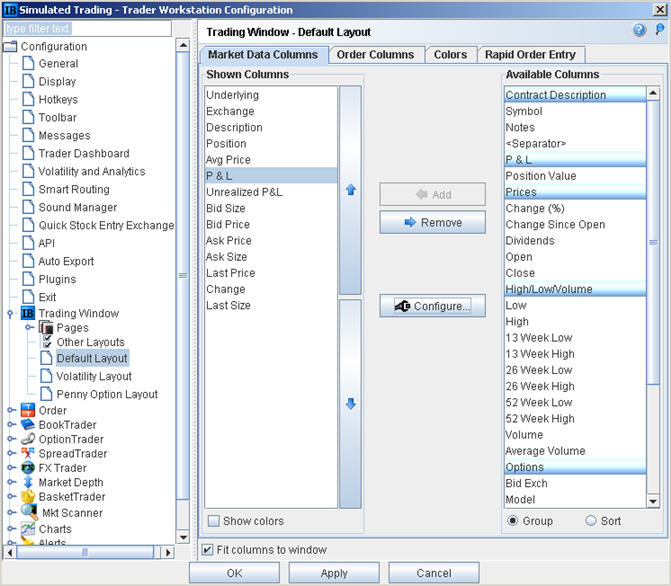Select the Sort radio button

(x=591, y=521)
